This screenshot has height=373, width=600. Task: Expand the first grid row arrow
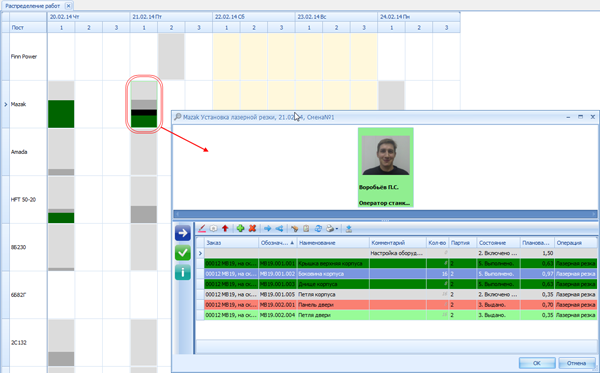tap(200, 253)
